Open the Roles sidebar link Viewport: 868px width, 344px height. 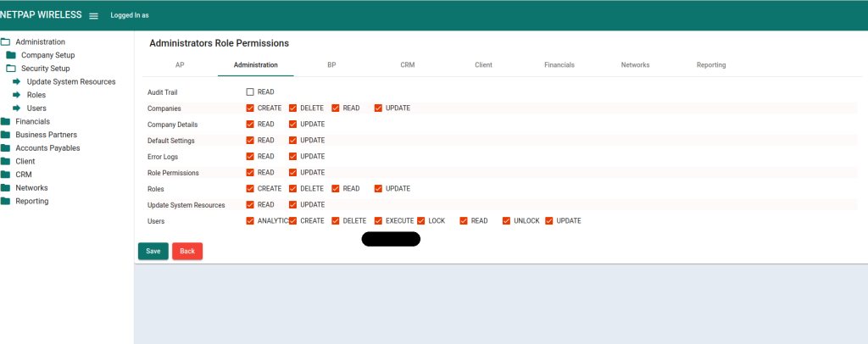click(x=36, y=95)
